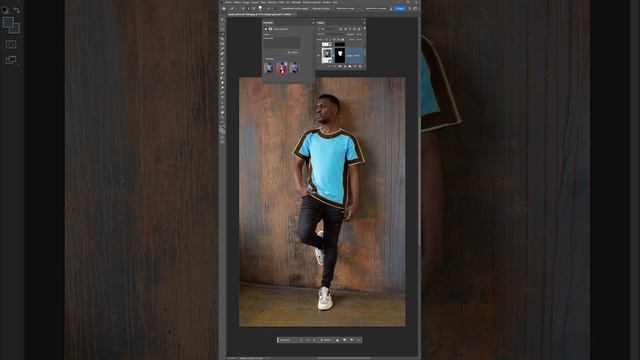Image resolution: width=640 pixels, height=360 pixels.
Task: Click screen mode icon in outer left strip
Action: [11, 60]
